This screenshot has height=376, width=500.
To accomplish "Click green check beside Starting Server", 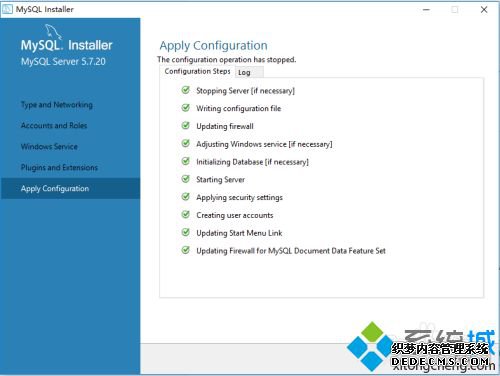I will click(186, 179).
